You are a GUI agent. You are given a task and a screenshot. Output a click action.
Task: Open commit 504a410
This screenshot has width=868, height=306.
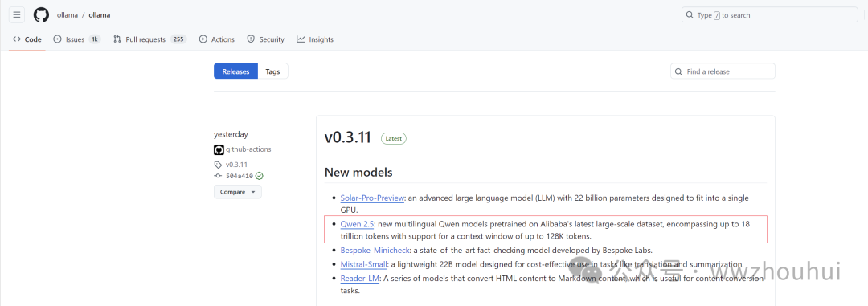click(240, 176)
